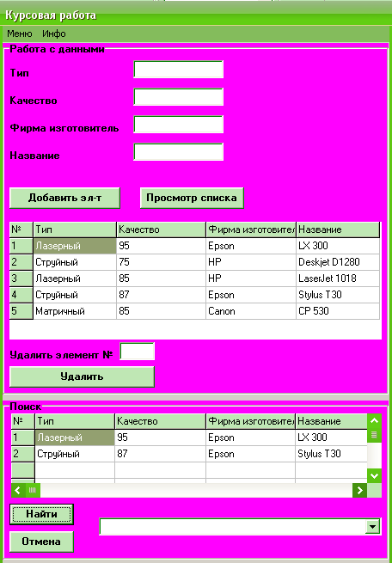This screenshot has width=392, height=563.
Task: Select the Название header in Поиск table
Action: point(331,421)
